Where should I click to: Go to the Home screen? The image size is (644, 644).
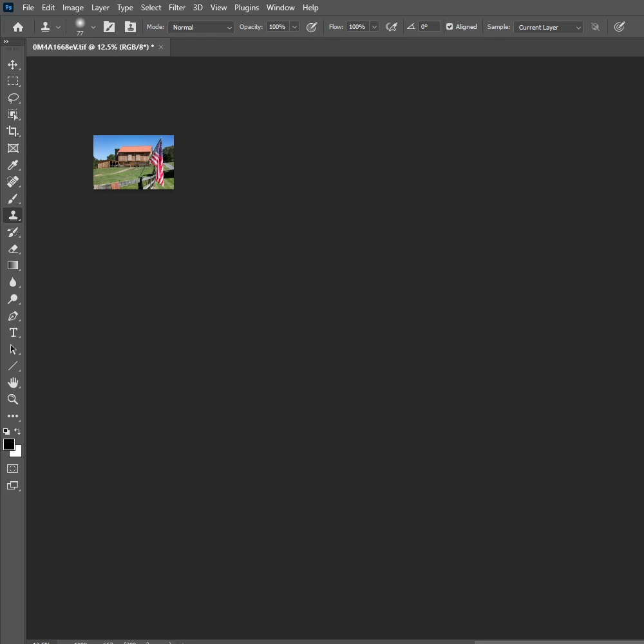coord(17,27)
